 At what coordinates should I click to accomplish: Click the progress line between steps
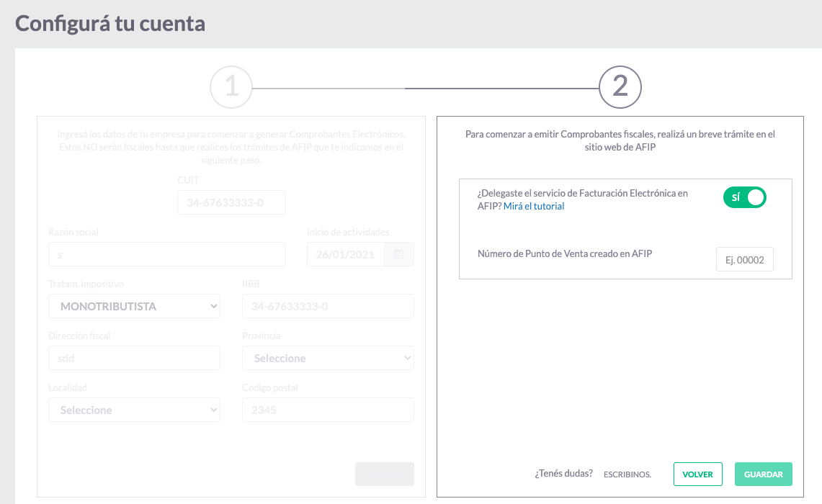click(425, 88)
